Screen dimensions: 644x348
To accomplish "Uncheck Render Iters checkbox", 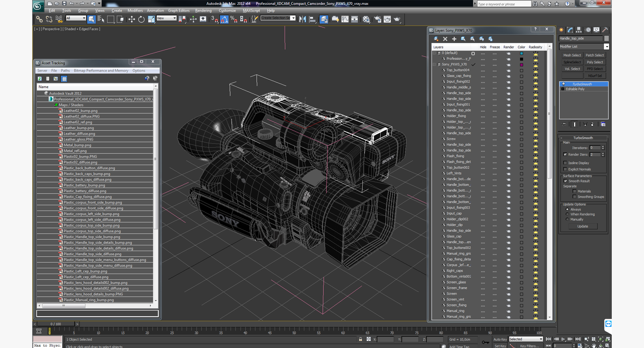I will click(x=565, y=154).
